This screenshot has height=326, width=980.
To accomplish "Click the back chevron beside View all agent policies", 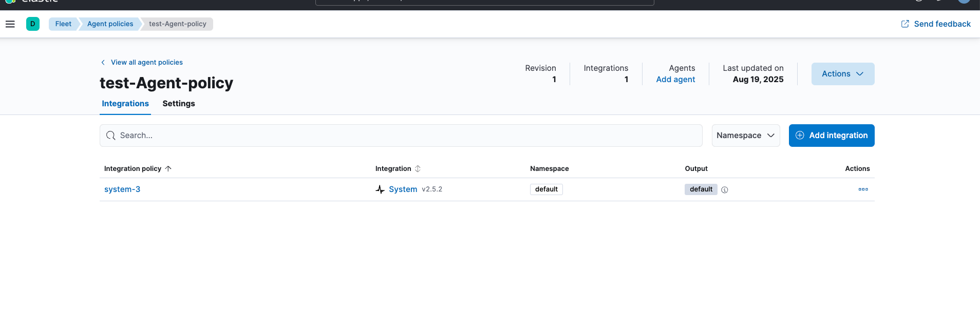I will click(x=103, y=62).
